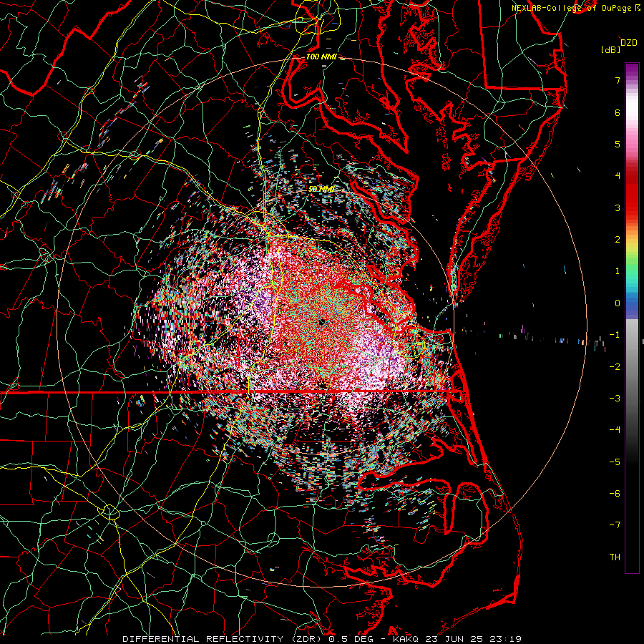Click the TH threshold label on scale
Screen dimensions: 644x644
click(x=615, y=557)
